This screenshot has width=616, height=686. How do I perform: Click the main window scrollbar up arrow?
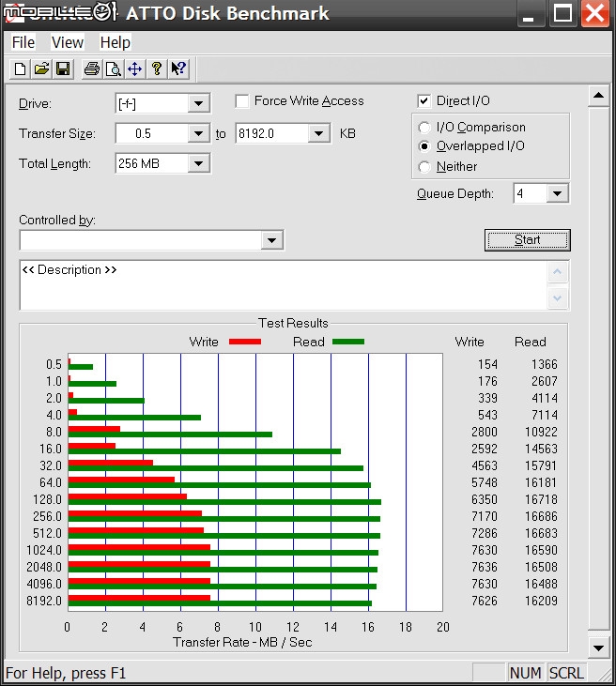point(598,96)
